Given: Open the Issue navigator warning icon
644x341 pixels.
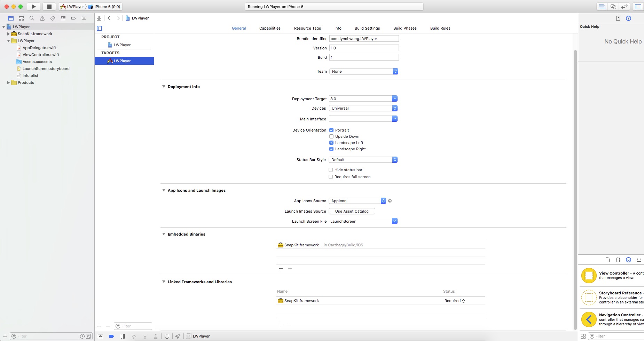Looking at the screenshot, I should [42, 18].
